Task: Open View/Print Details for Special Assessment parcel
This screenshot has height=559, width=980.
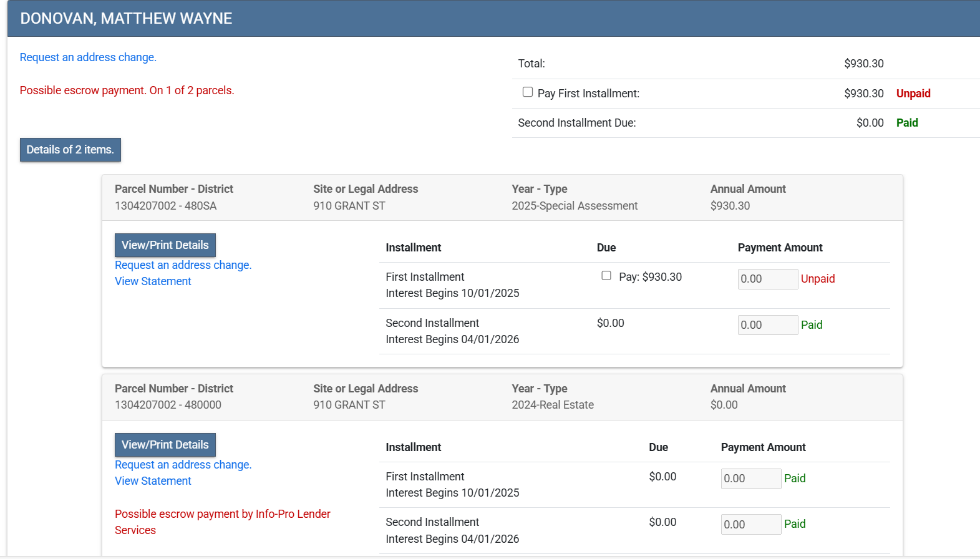Action: pos(165,245)
